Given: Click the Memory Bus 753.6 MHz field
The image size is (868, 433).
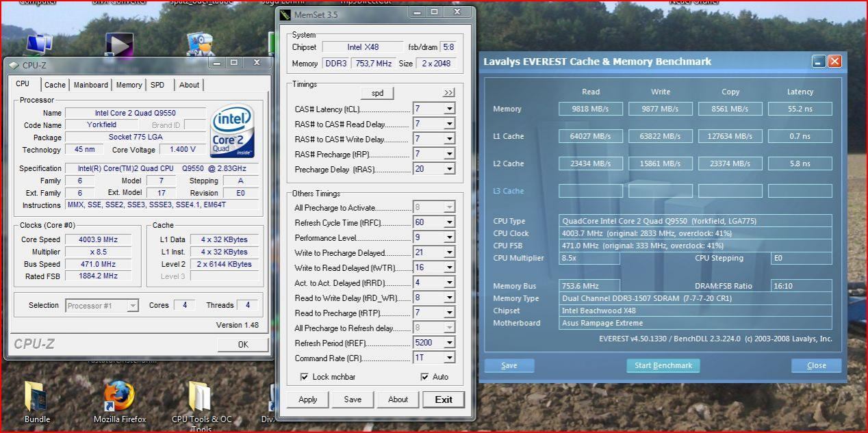Looking at the screenshot, I should coord(589,286).
